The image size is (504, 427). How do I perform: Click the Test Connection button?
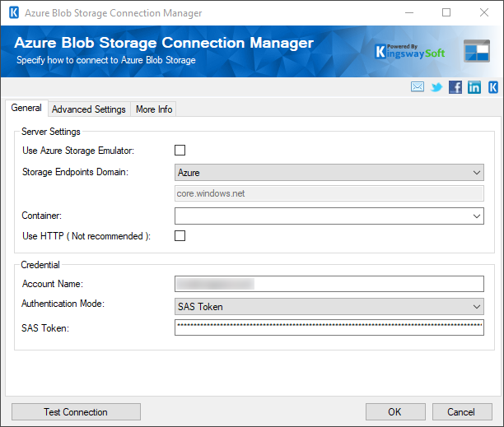point(76,412)
